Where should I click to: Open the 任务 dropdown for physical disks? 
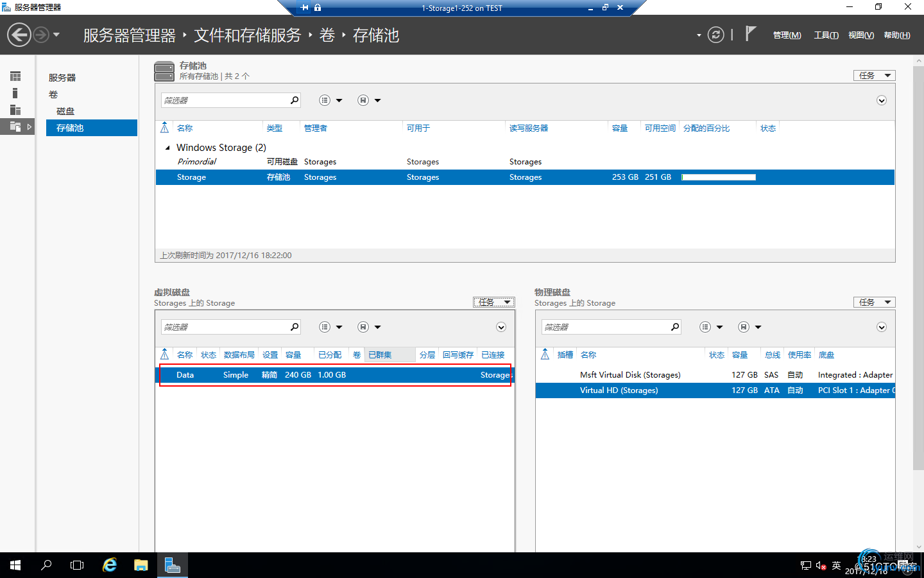click(875, 302)
